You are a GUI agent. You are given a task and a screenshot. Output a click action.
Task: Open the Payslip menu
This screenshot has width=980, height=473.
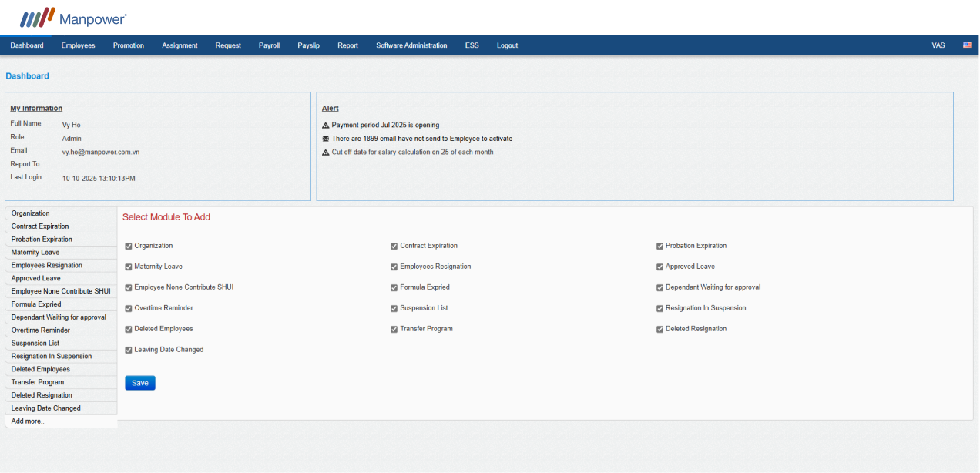(x=309, y=45)
